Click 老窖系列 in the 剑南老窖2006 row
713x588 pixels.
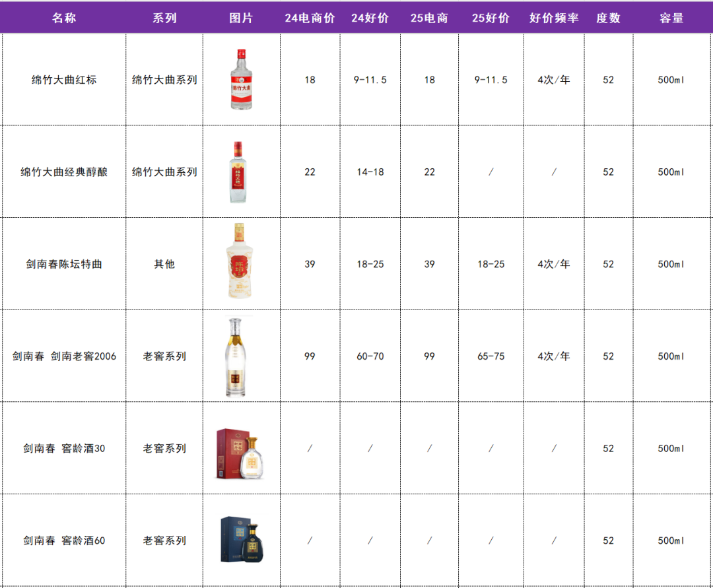tap(164, 356)
